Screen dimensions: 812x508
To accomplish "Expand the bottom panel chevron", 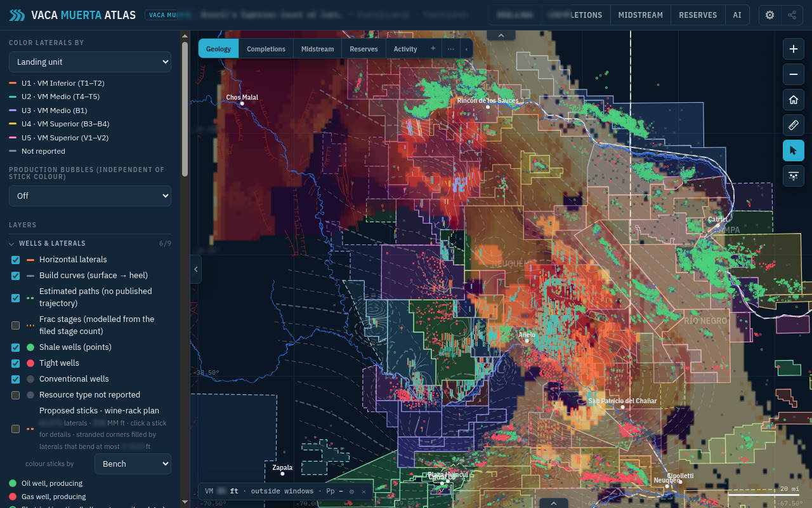I will [554, 503].
